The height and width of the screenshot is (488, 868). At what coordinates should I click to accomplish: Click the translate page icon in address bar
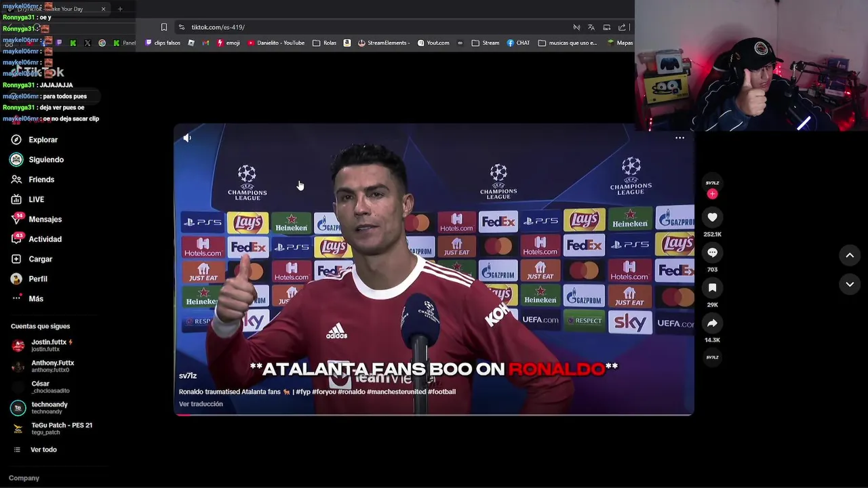[x=591, y=27]
